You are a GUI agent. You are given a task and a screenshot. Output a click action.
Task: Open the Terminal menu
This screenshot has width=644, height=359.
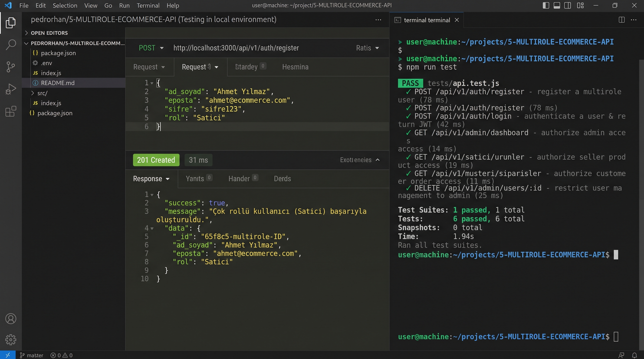(x=148, y=5)
